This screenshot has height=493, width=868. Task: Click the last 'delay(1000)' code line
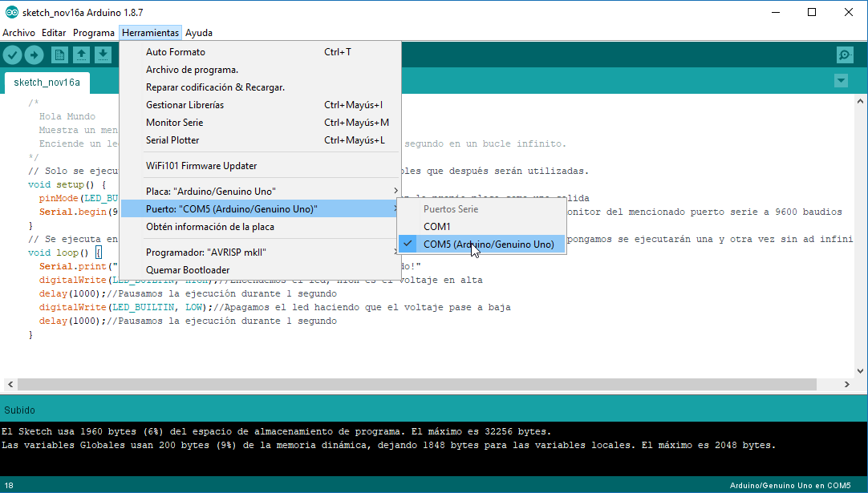coord(188,321)
